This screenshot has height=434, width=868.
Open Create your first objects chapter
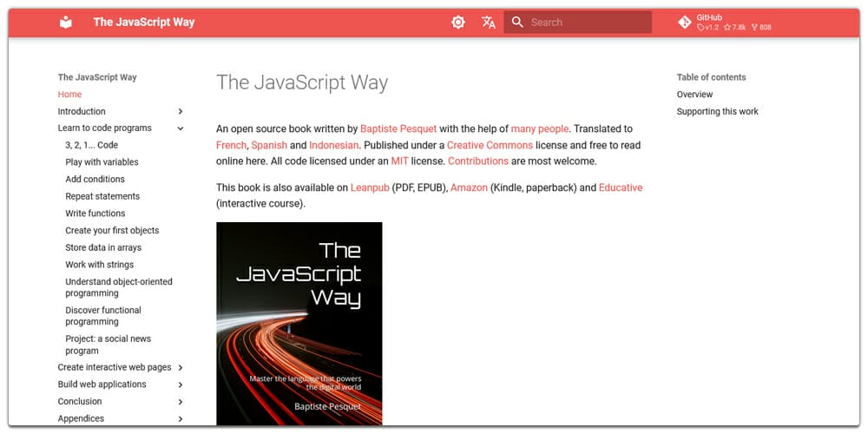112,230
